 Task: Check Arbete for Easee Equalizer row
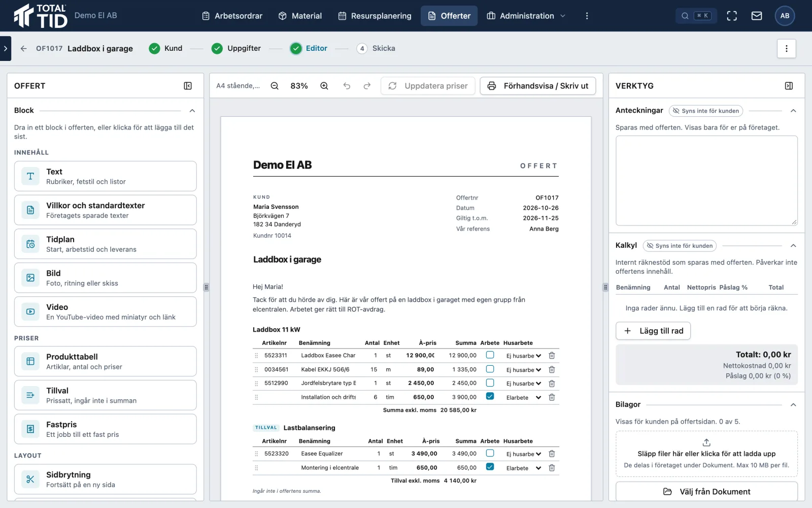coord(490,453)
